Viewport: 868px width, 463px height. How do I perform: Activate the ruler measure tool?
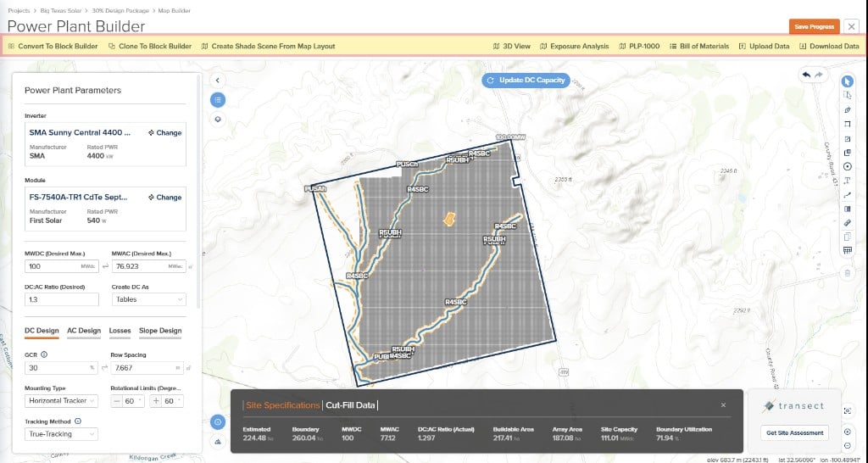[847, 223]
